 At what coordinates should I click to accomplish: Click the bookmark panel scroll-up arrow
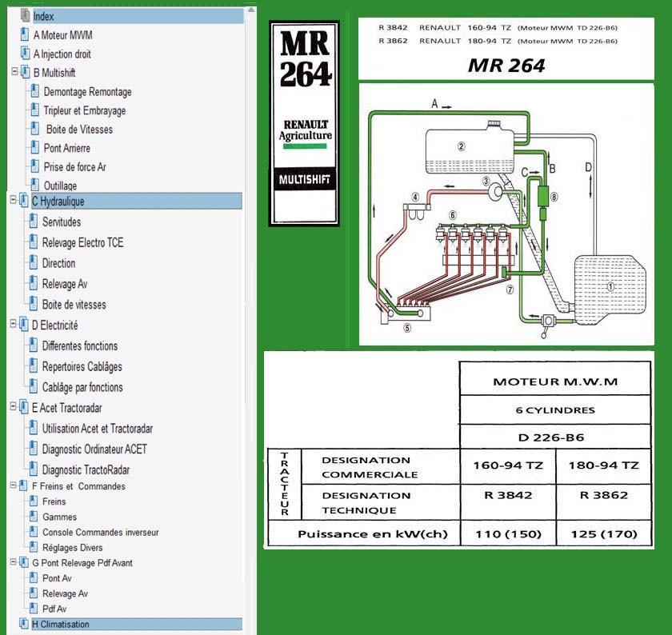[251, 10]
